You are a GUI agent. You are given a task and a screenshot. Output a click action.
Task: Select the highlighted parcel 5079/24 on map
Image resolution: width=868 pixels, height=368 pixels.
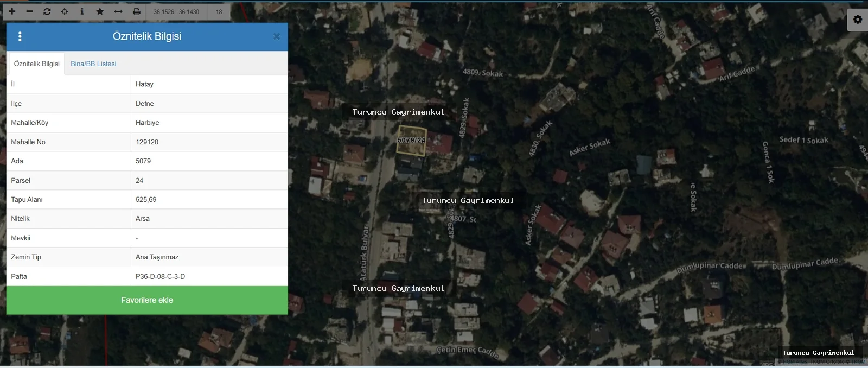click(x=411, y=140)
